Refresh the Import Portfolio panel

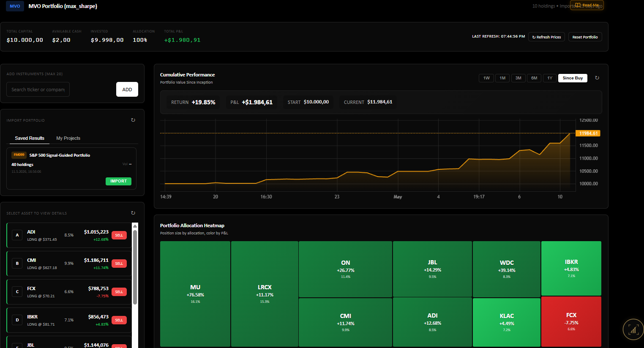133,120
